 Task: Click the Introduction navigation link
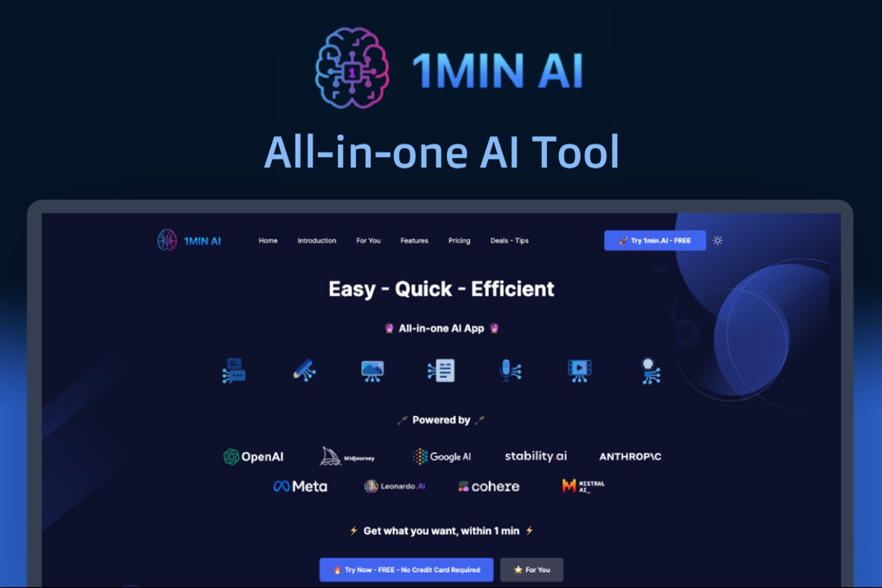click(317, 241)
